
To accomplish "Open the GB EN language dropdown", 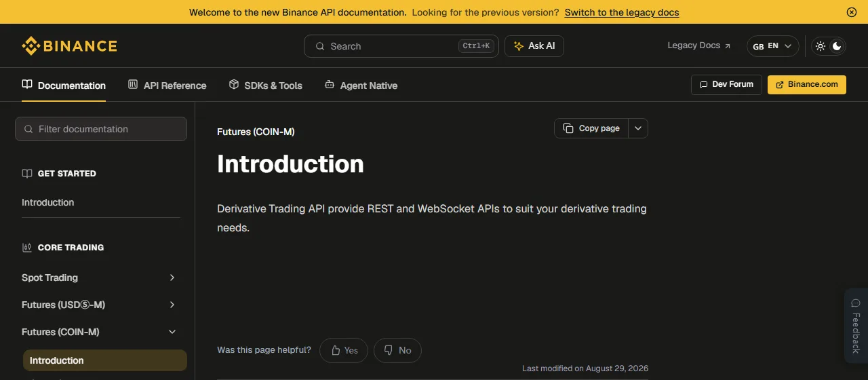I will point(773,46).
